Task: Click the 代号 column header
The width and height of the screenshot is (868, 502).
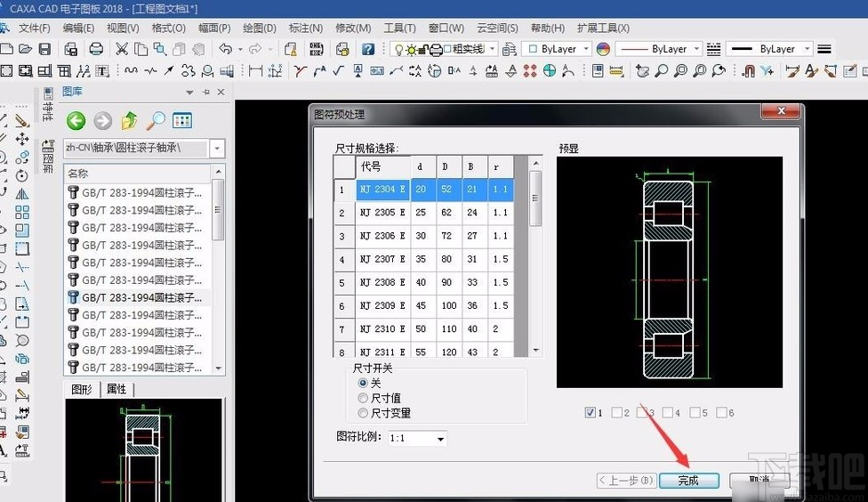Action: (382, 166)
